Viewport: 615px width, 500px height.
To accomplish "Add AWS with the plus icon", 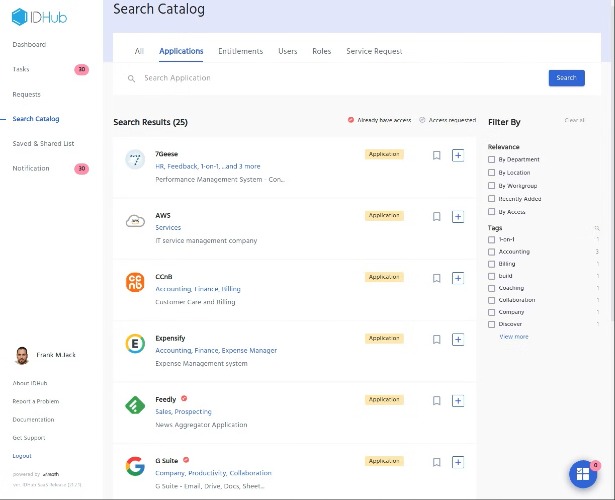I will tap(458, 217).
